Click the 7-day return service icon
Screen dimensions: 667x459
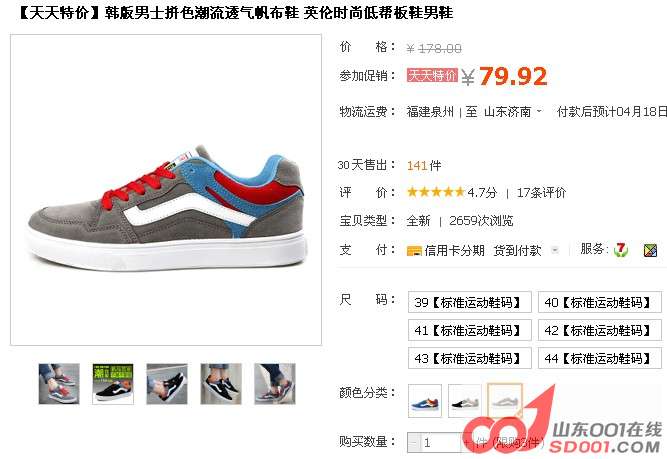[621, 250]
